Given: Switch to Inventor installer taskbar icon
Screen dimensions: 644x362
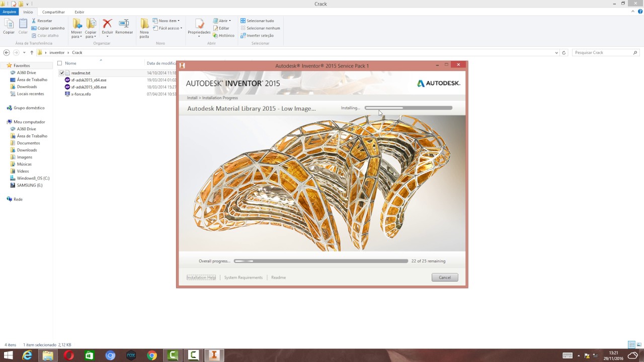Looking at the screenshot, I should click(x=214, y=355).
